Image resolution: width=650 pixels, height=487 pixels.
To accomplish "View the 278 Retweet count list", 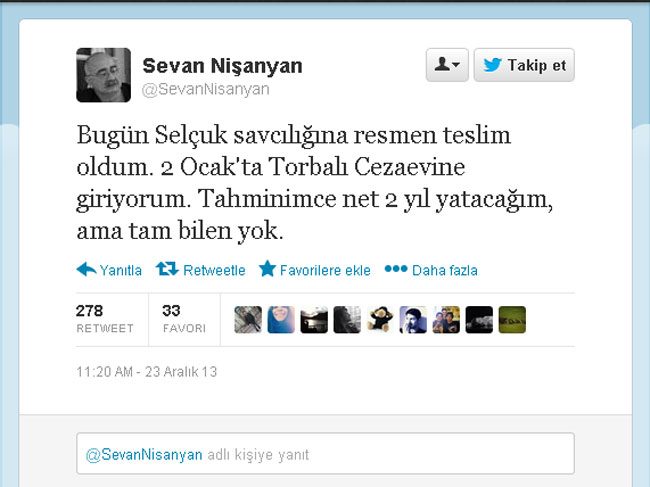I will point(105,319).
